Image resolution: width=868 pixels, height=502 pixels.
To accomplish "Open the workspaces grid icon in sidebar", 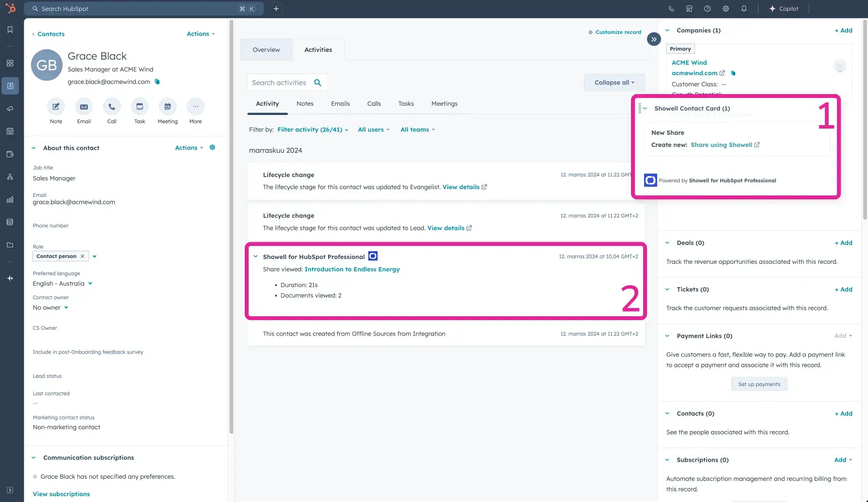I will click(x=10, y=63).
